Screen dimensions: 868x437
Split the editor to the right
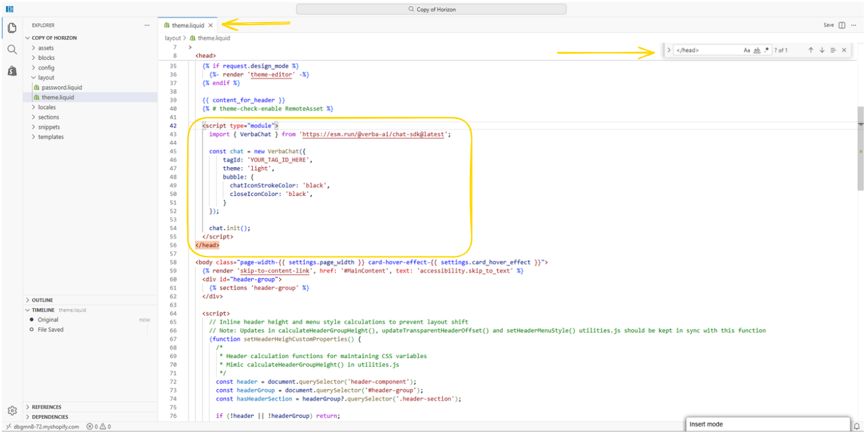pyautogui.click(x=842, y=25)
